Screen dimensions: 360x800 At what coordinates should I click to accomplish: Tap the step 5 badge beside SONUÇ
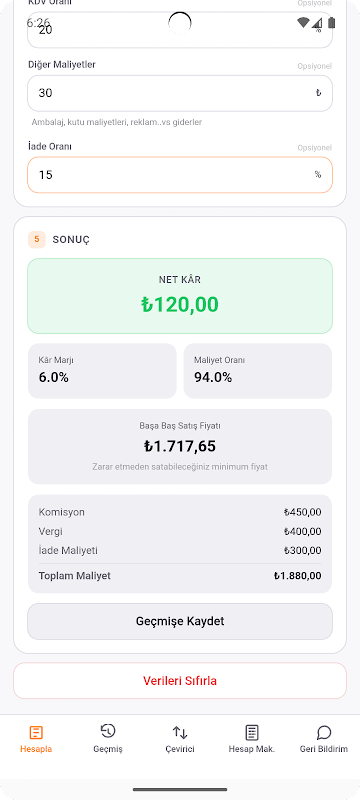point(37,239)
